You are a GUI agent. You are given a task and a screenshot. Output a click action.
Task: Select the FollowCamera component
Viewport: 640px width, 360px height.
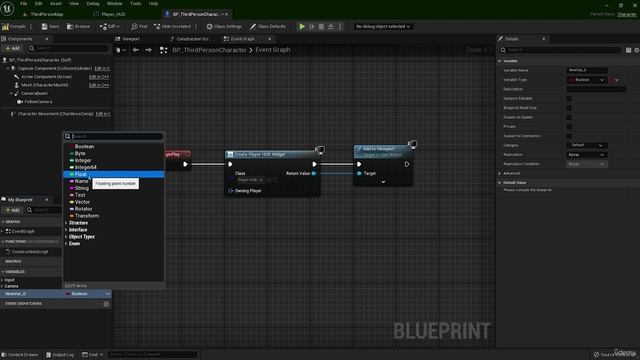click(38, 102)
